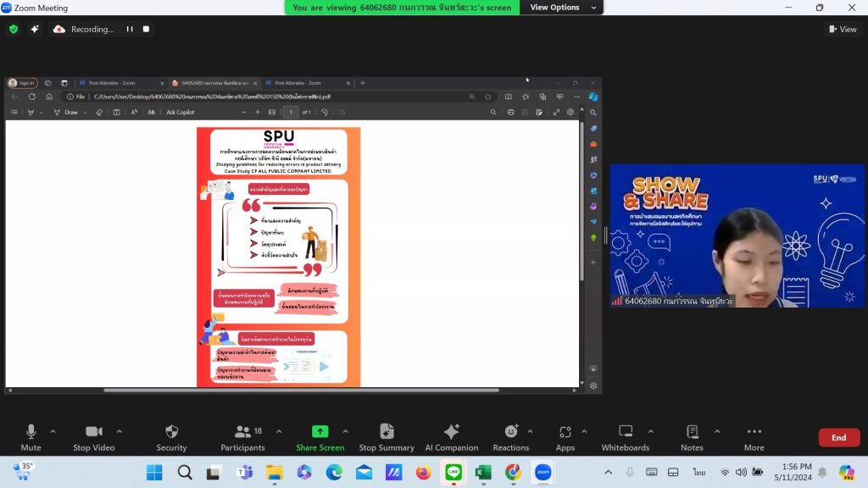Click Draw in the shared PDF toolbar
The width and height of the screenshot is (868, 488).
pyautogui.click(x=66, y=113)
